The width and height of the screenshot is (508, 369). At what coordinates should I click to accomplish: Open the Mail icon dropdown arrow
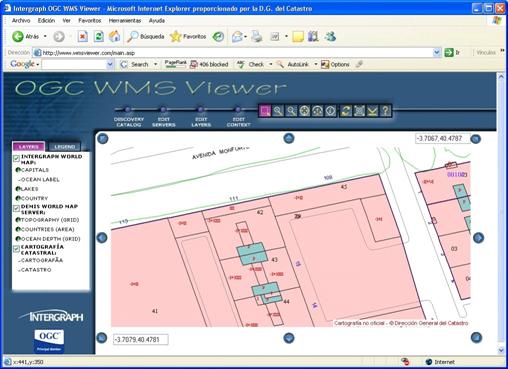[246, 36]
